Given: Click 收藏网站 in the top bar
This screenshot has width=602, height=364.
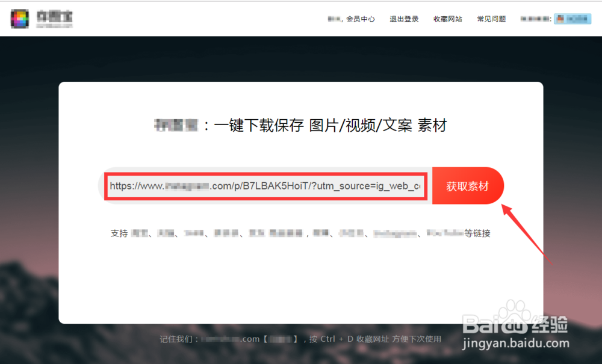Looking at the screenshot, I should tap(447, 19).
